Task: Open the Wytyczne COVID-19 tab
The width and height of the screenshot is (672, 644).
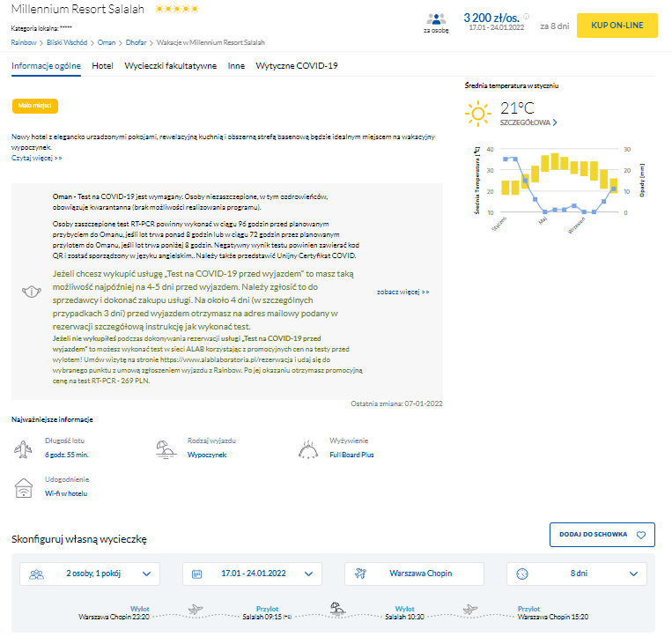Action: click(x=296, y=66)
